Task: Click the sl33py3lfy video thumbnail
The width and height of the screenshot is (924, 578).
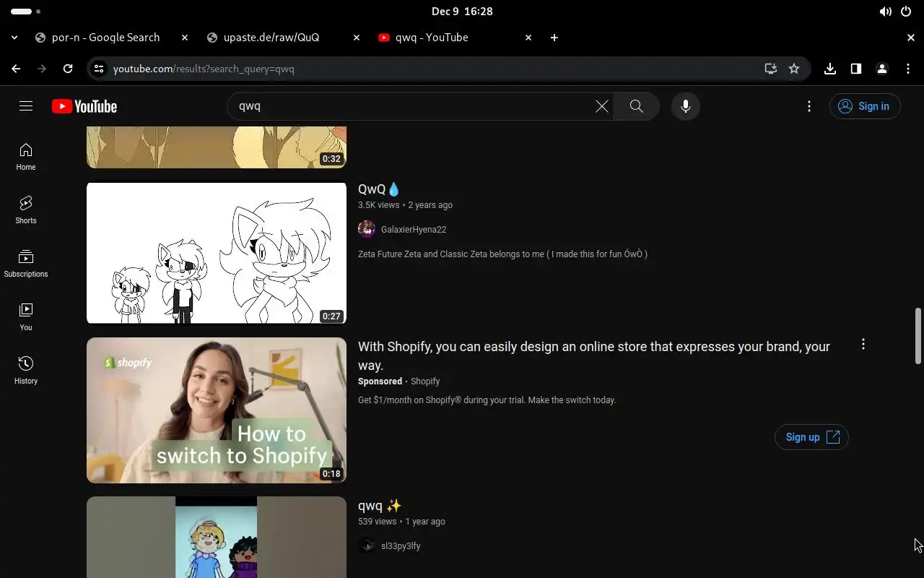Action: tap(217, 537)
